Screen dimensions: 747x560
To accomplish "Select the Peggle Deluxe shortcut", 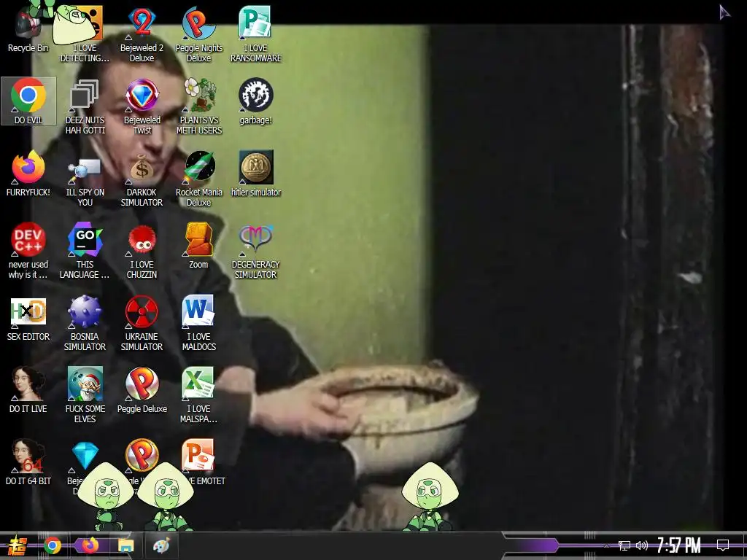I will coord(142,390).
